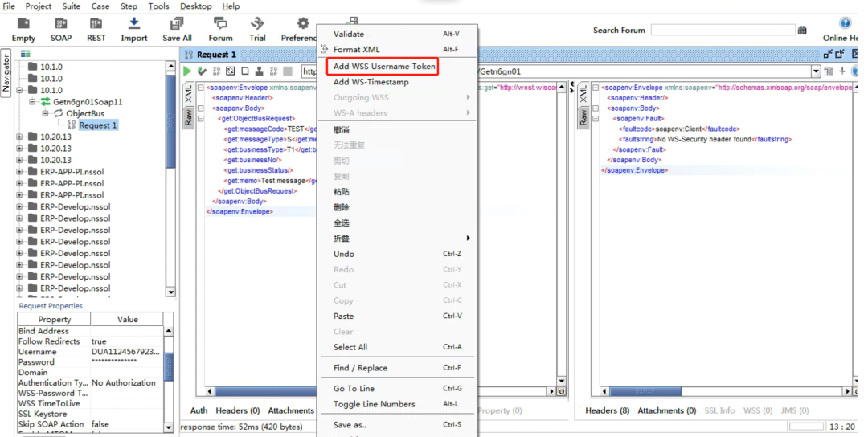Image resolution: width=868 pixels, height=437 pixels.
Task: Open the response Headers (8) tab
Action: click(608, 410)
